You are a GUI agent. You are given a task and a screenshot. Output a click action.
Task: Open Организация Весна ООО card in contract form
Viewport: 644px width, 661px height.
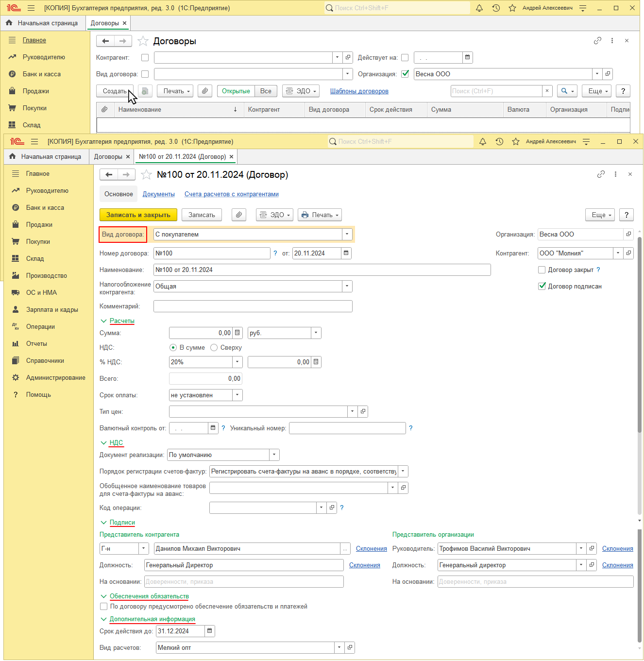point(628,234)
